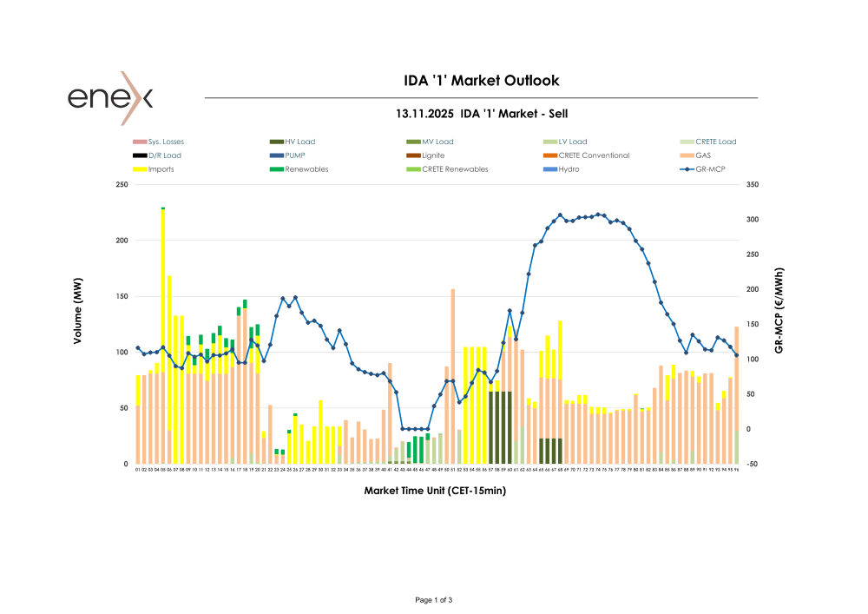868x614 pixels.
Task: Click the Page 1 of 3 footer text
Action: tap(434, 600)
